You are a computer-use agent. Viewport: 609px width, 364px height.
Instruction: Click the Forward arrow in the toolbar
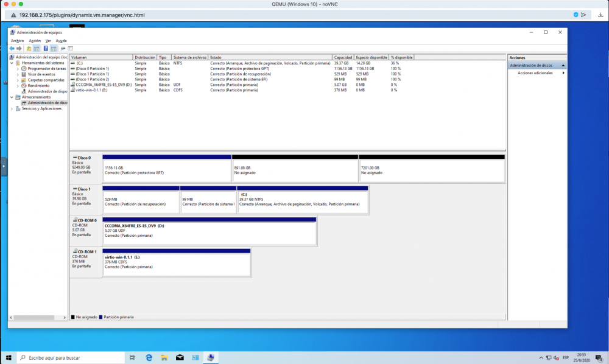(x=19, y=49)
